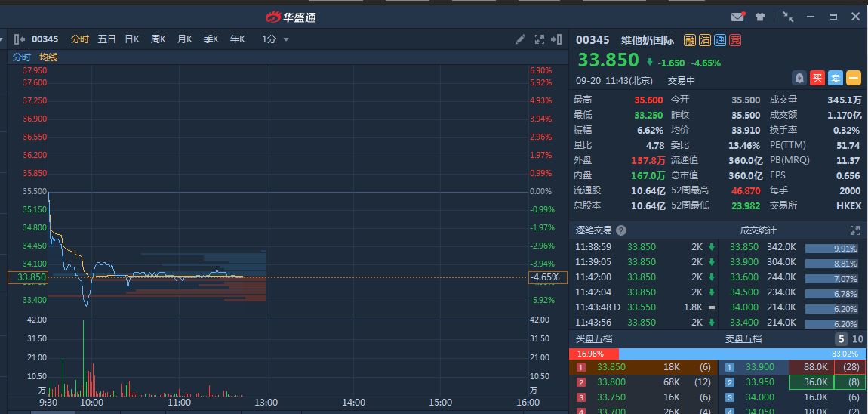Click the 83.02% blue sell ratio bar
The height and width of the screenshot is (414, 868).
(743, 354)
